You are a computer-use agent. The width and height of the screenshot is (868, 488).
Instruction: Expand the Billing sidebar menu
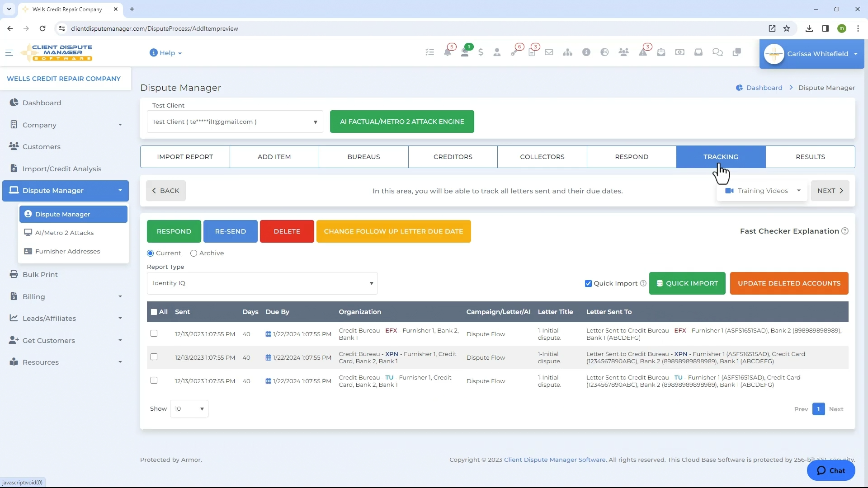click(x=66, y=296)
